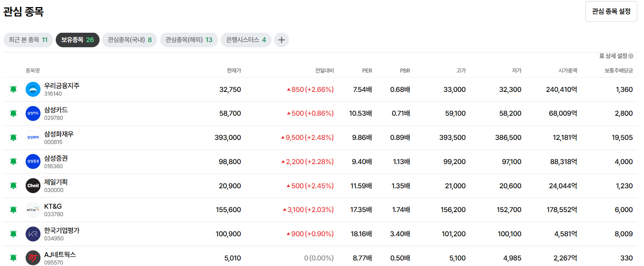Open the 은행시스터스 watchlist tab
644x266 pixels.
[x=246, y=40]
